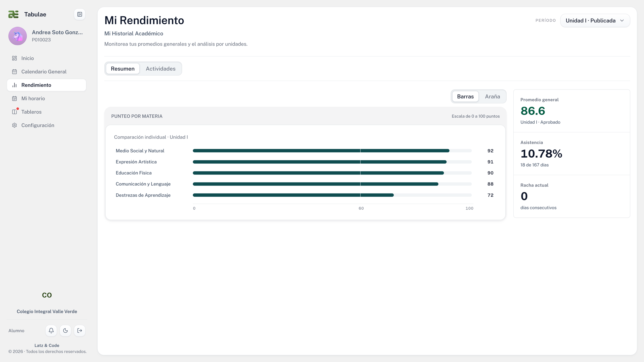Click the Tableros board icon
This screenshot has height=362, width=644.
coord(15,112)
